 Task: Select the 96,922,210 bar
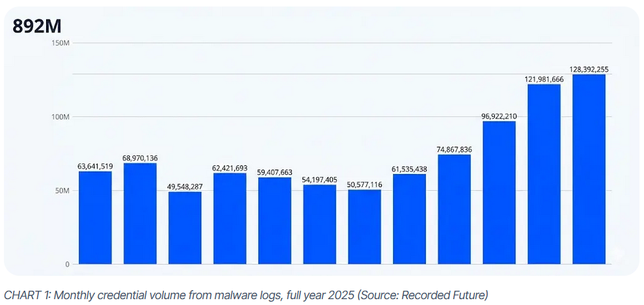[x=499, y=193]
